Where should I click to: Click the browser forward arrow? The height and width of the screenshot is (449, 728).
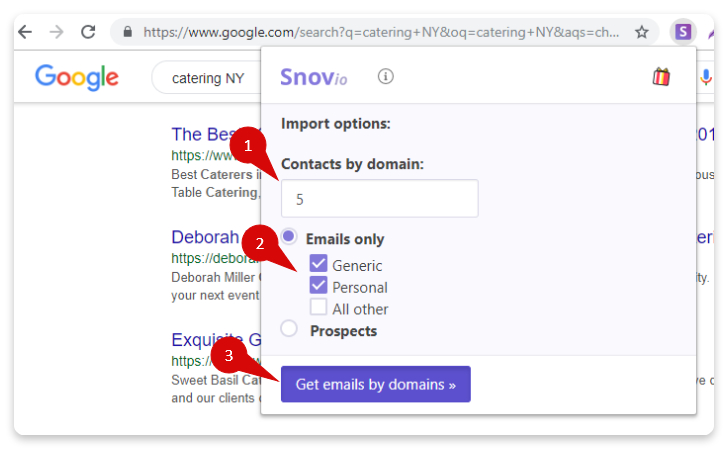[56, 32]
